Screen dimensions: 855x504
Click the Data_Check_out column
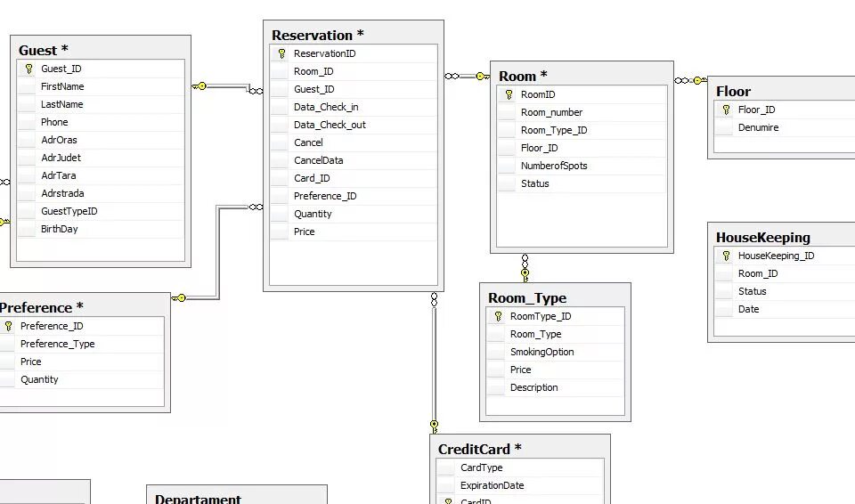[354, 125]
